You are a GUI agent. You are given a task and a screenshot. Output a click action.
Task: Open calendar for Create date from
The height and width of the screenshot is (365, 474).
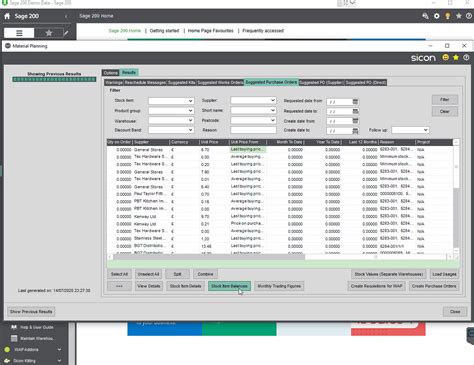[355, 121]
